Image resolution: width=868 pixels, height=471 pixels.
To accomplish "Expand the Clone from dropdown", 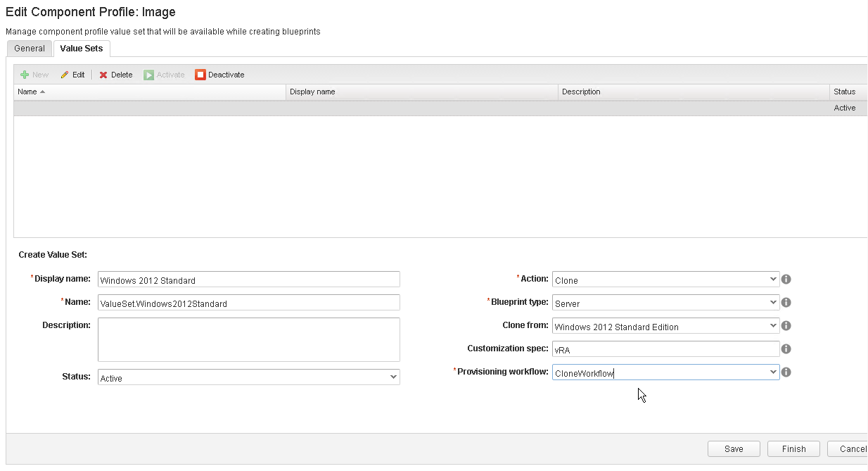I will click(665, 326).
